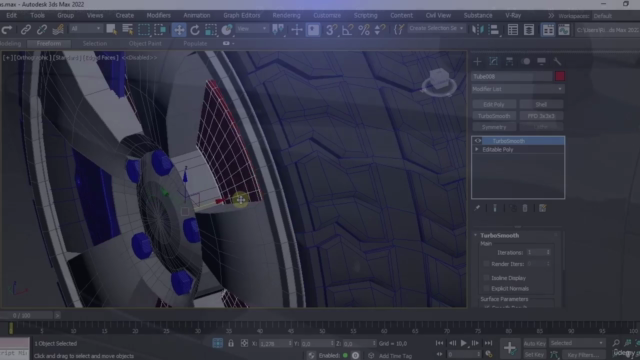Choose Rectangular Selection Region tool

click(144, 29)
